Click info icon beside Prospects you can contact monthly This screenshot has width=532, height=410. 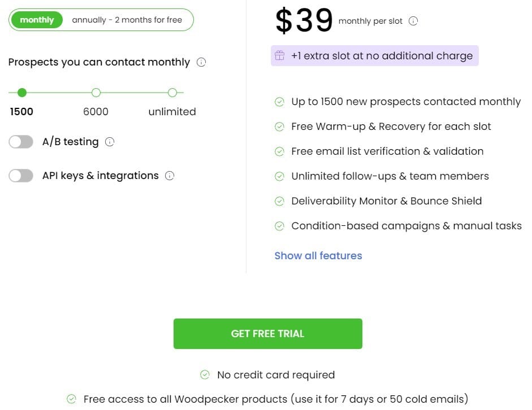click(x=201, y=62)
